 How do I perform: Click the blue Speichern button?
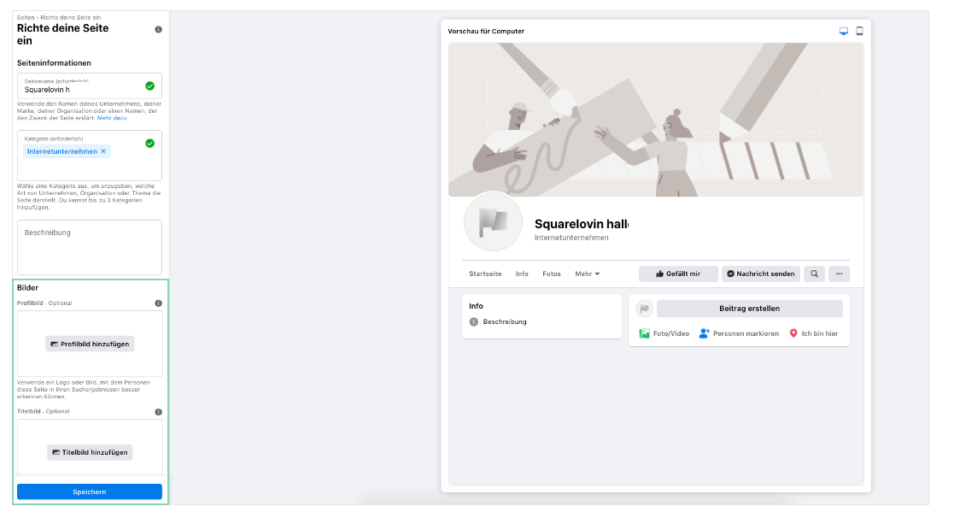click(x=89, y=492)
